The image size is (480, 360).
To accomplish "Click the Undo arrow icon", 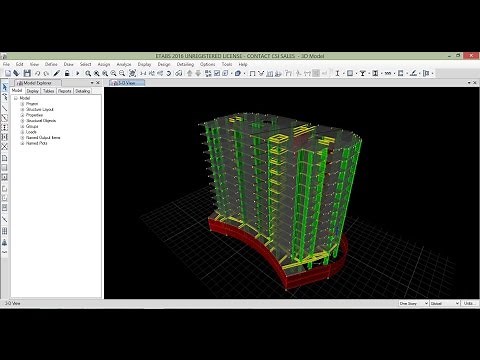I will pos(37,73).
